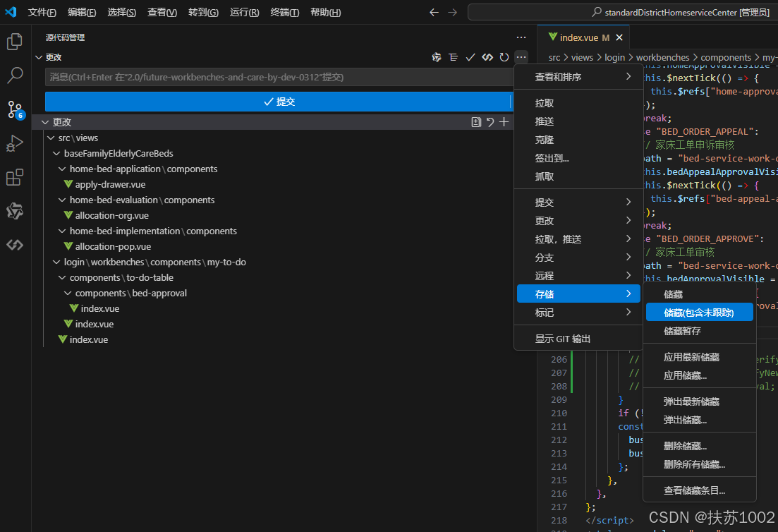Select 储藏 in the stash submenu

(700, 294)
